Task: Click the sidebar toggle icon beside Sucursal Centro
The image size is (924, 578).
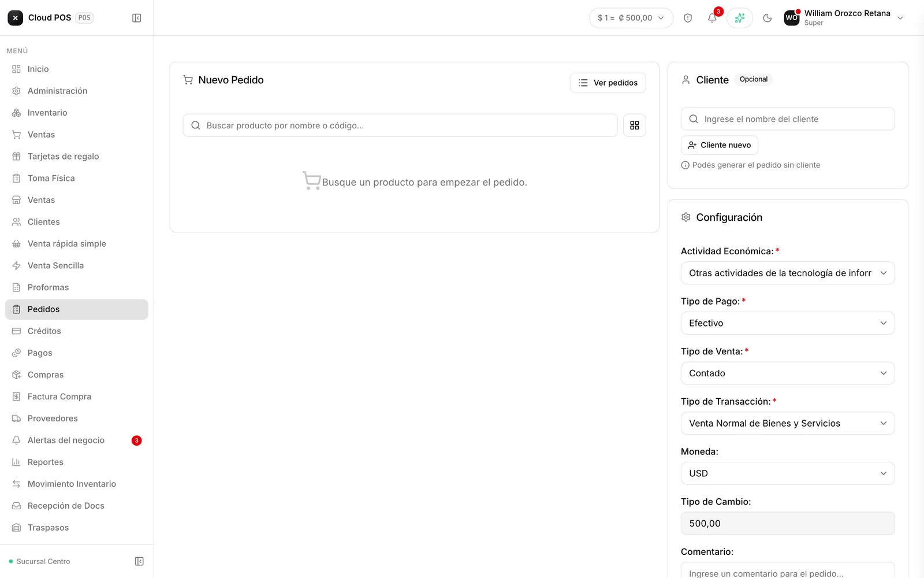Action: click(x=139, y=561)
